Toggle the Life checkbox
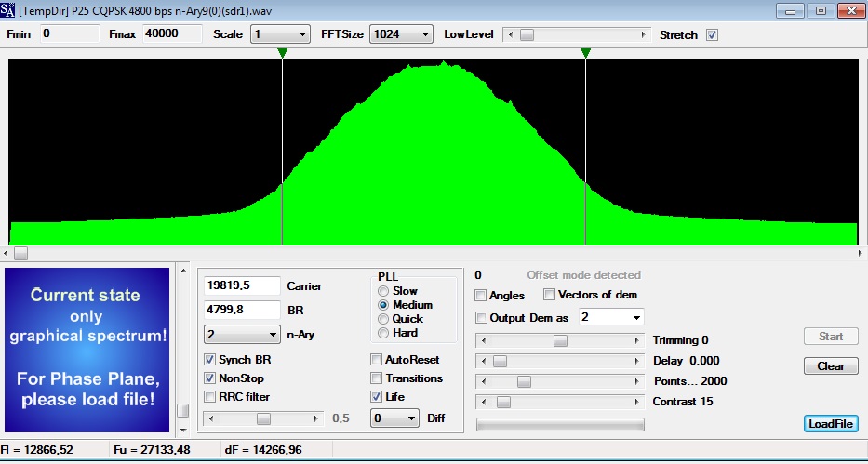 pos(377,396)
